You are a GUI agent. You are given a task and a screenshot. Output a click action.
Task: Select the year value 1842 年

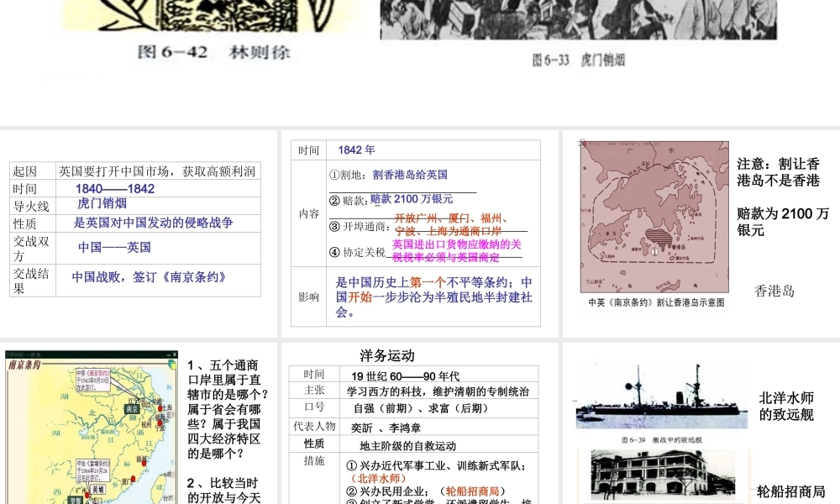356,150
